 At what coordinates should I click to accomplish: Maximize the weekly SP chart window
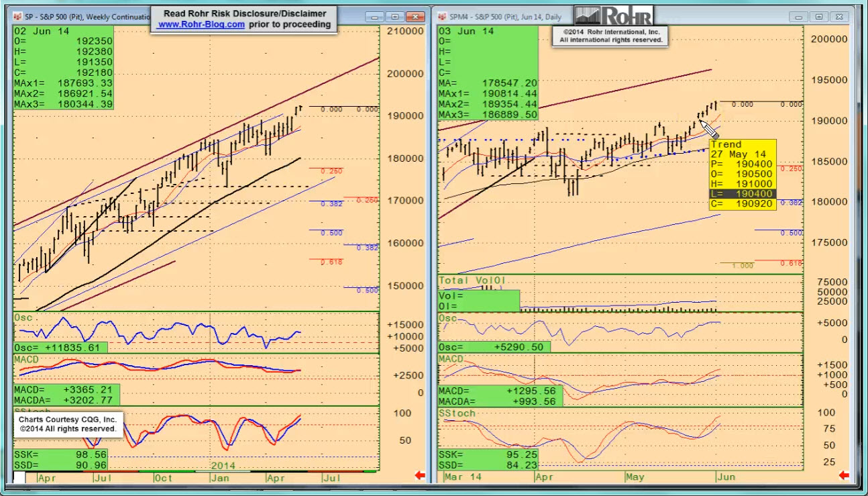coord(394,17)
